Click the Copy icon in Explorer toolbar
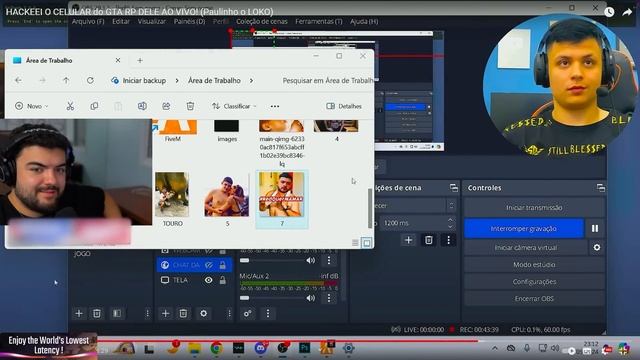 (x=94, y=106)
